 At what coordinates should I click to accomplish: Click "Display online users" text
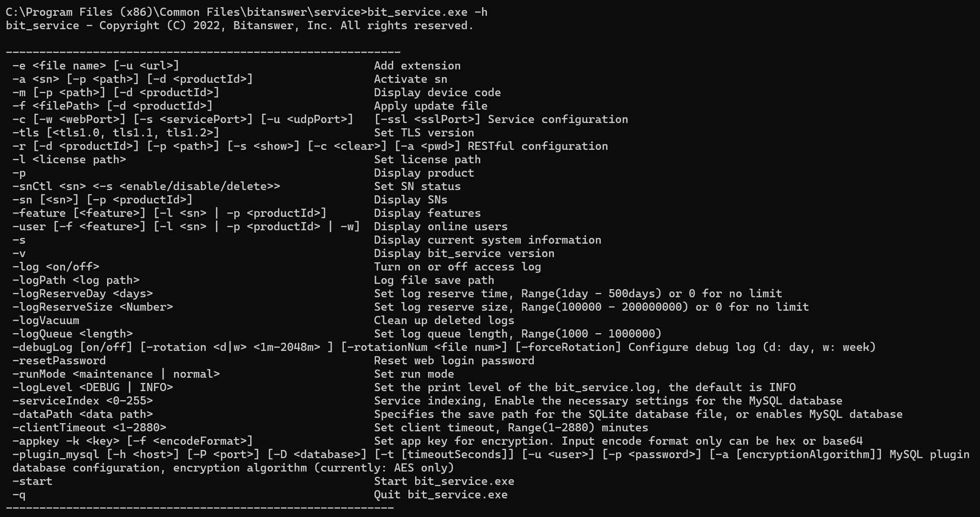click(x=440, y=226)
